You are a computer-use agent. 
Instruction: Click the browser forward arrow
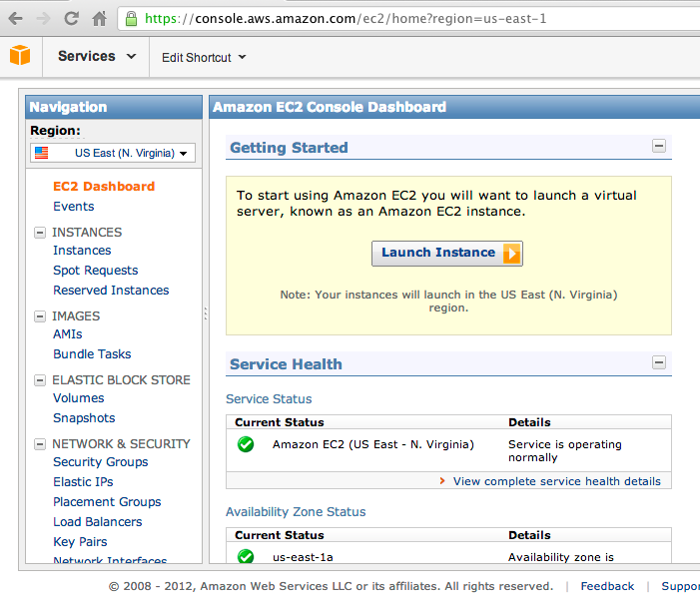43,19
